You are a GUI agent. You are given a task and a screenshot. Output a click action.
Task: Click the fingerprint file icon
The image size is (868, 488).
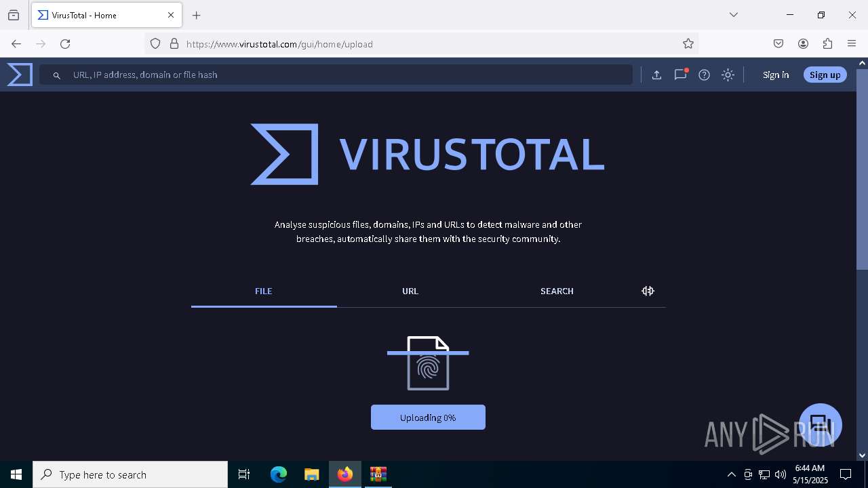pyautogui.click(x=428, y=363)
